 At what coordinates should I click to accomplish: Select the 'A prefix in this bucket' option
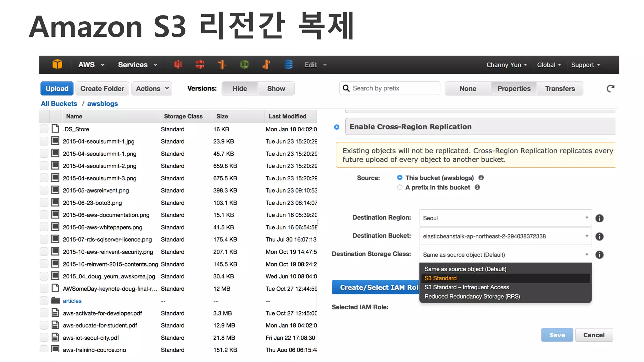400,187
